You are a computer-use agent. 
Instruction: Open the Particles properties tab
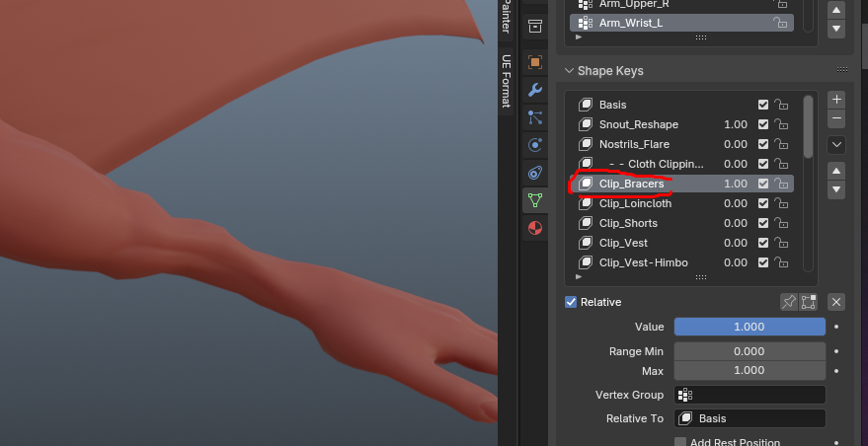(x=535, y=117)
